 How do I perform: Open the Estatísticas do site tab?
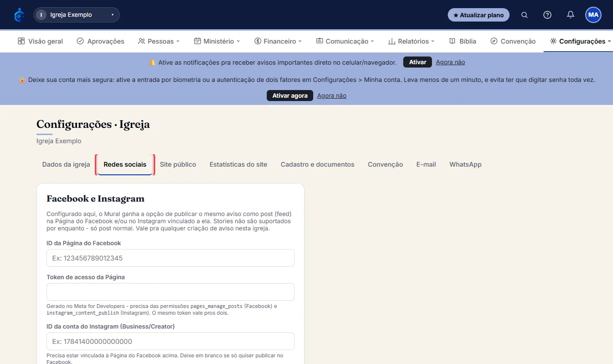point(238,164)
